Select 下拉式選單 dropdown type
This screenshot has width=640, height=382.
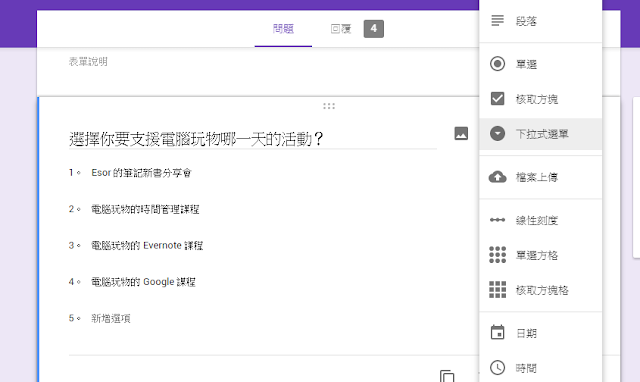point(540,134)
